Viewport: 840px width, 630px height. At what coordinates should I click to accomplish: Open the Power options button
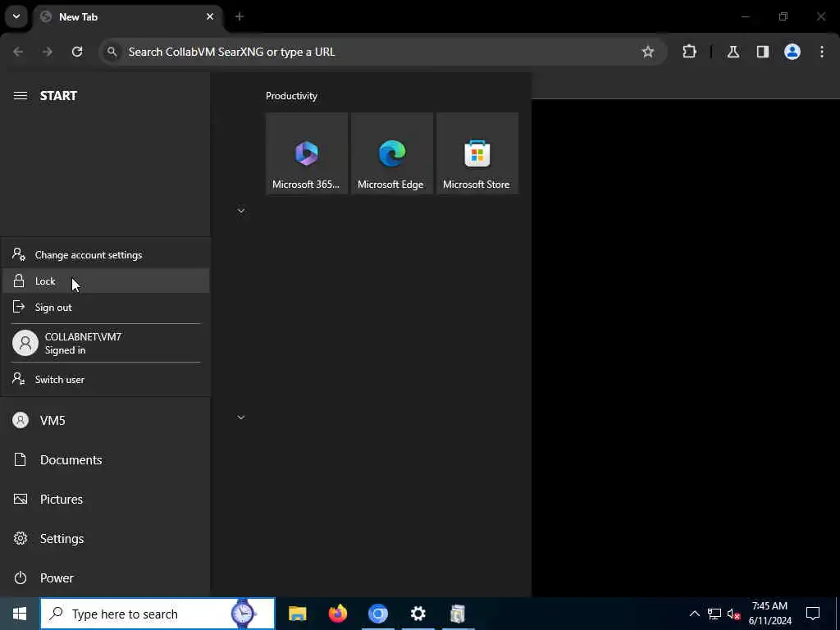tap(106, 578)
